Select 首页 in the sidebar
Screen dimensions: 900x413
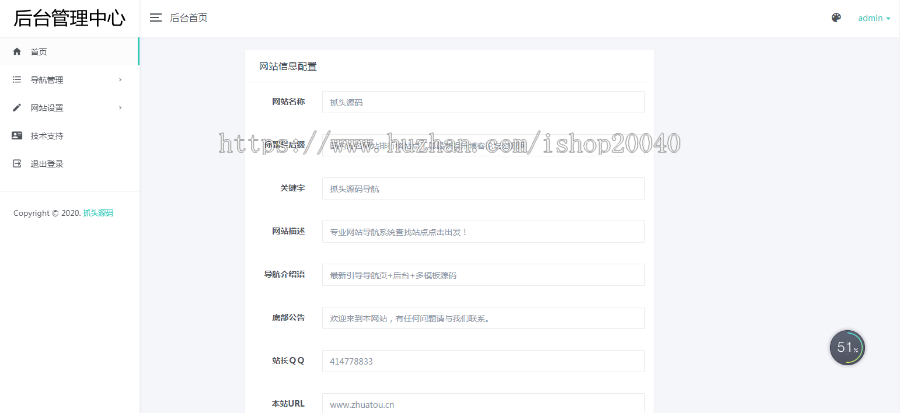point(69,52)
